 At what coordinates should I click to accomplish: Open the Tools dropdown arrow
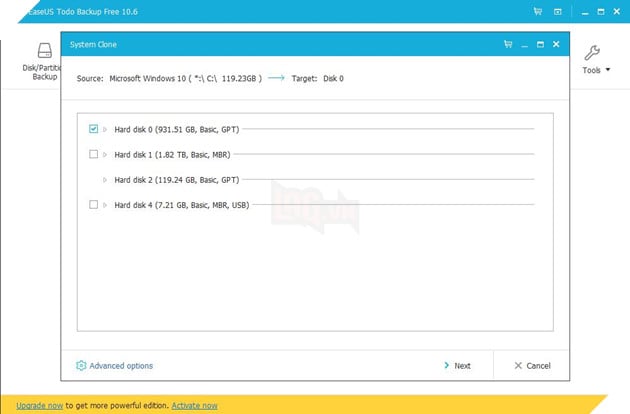(x=608, y=70)
